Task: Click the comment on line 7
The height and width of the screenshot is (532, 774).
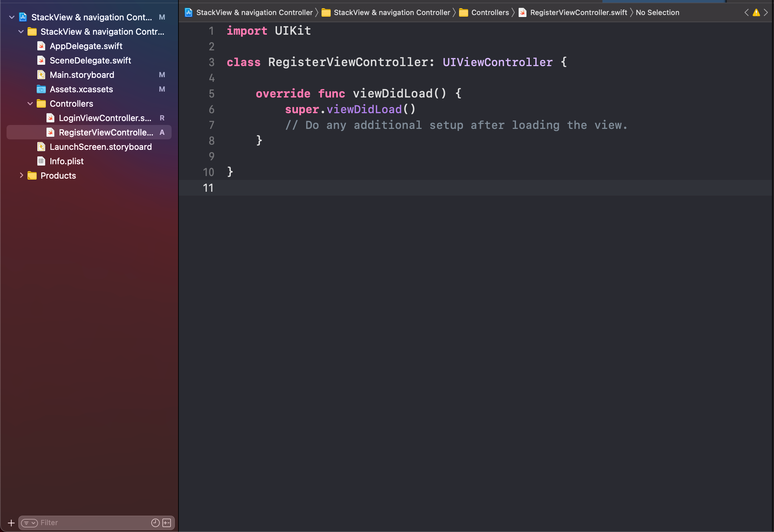Action: [456, 125]
